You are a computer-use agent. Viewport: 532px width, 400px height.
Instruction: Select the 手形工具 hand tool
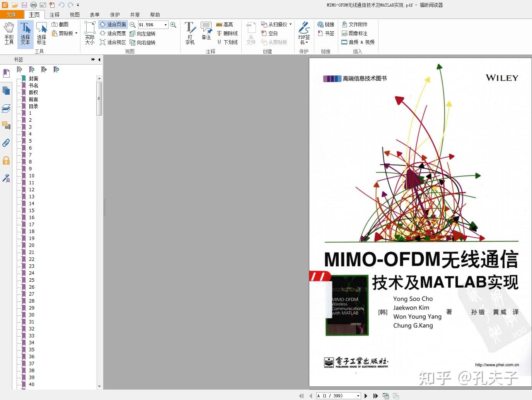pos(9,33)
